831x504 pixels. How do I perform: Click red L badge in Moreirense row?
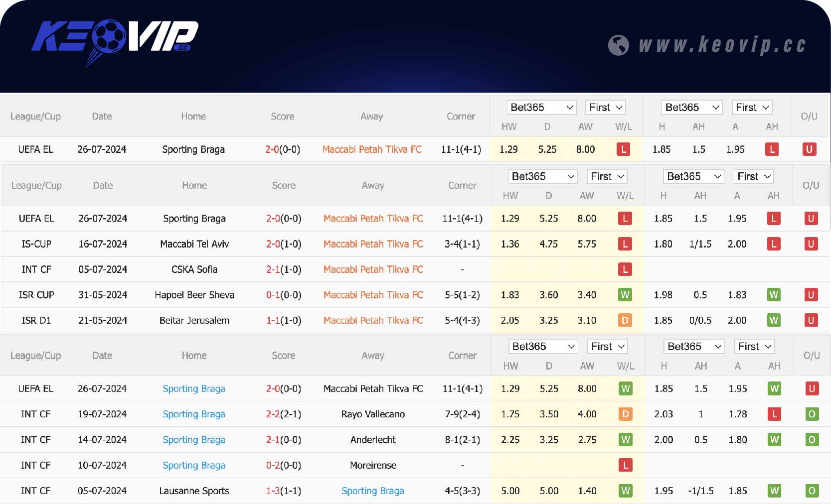click(625, 465)
